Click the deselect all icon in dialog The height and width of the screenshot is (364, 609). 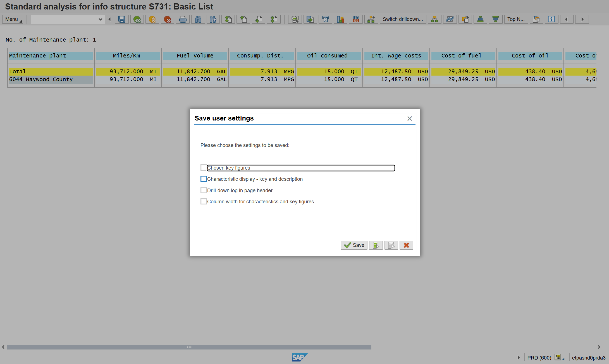click(x=391, y=245)
